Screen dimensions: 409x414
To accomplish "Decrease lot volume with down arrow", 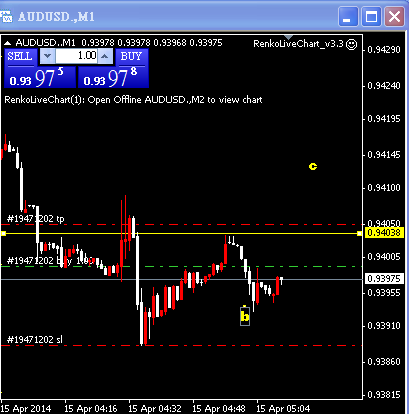I will coord(47,56).
